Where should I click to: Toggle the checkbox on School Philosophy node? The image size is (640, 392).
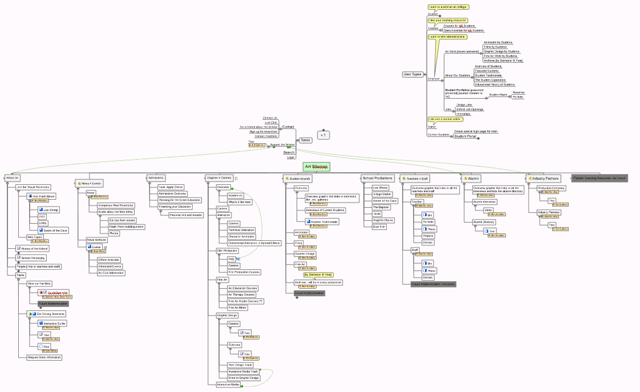[19, 258]
